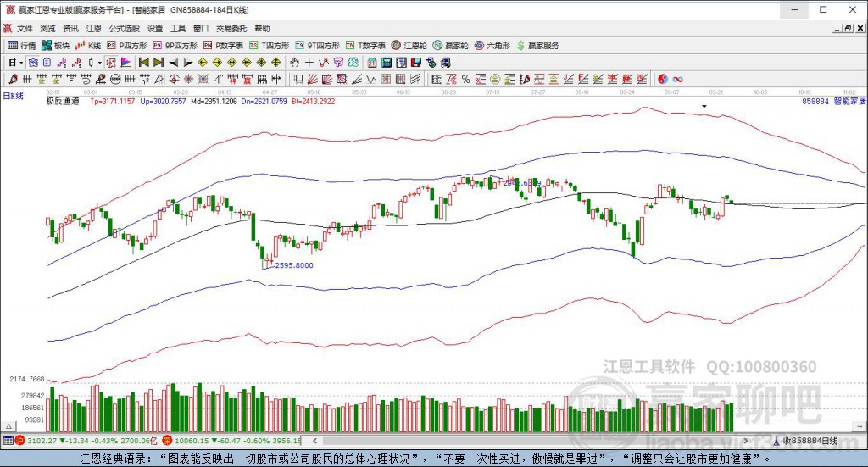This screenshot has height=467, width=868.
Task: Open the 文件 menu
Action: 25,28
